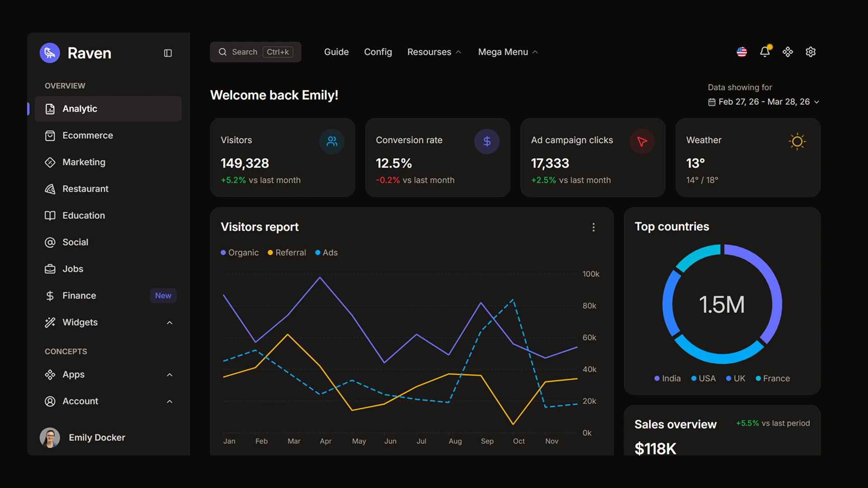Click the Ctrl+k shortcut badge
Image resolution: width=868 pixels, height=488 pixels.
click(278, 52)
